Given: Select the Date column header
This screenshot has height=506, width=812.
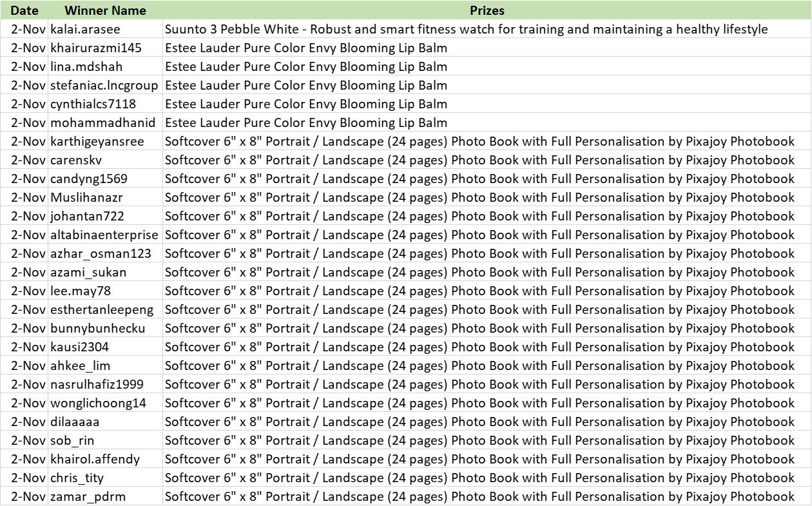Looking at the screenshot, I should [x=24, y=10].
